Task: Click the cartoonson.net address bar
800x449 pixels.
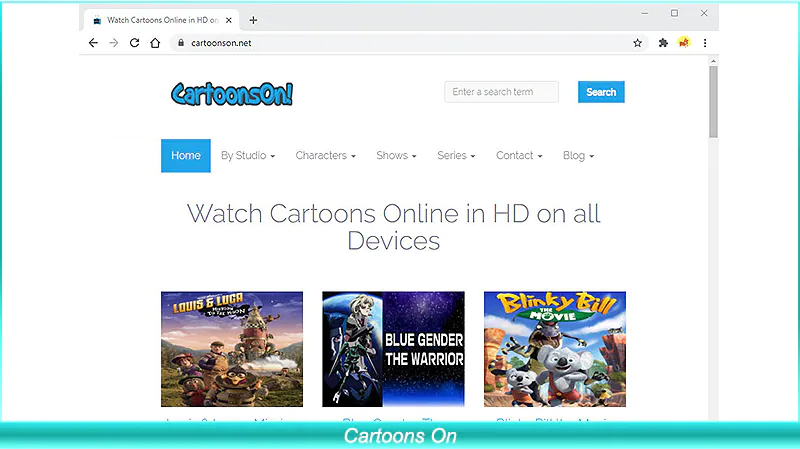Action: point(408,43)
